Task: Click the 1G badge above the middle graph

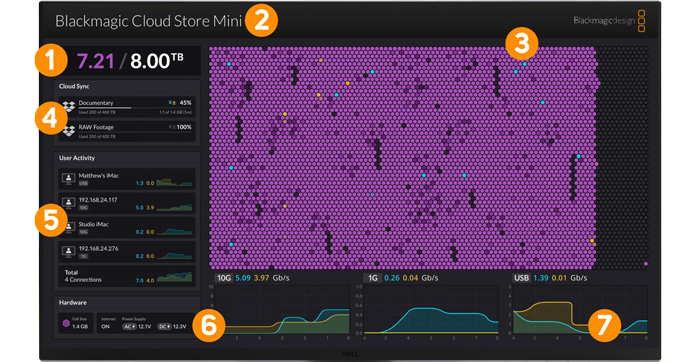Action: tap(372, 278)
